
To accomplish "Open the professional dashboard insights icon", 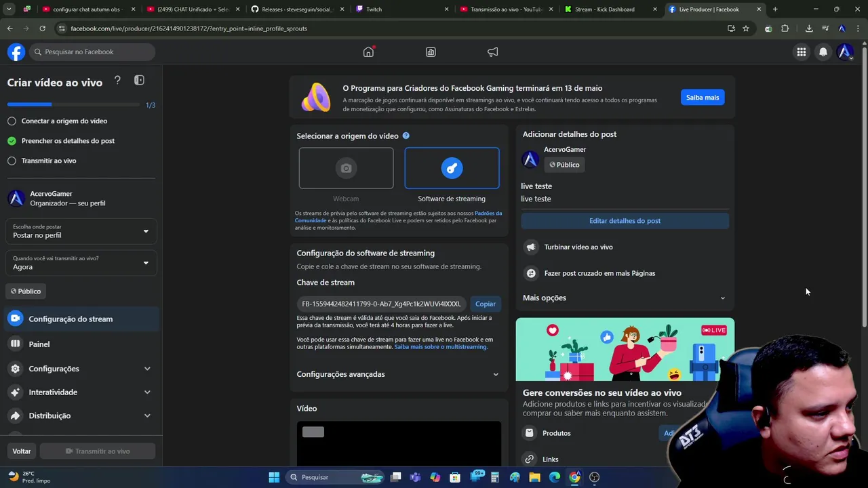I will (431, 52).
